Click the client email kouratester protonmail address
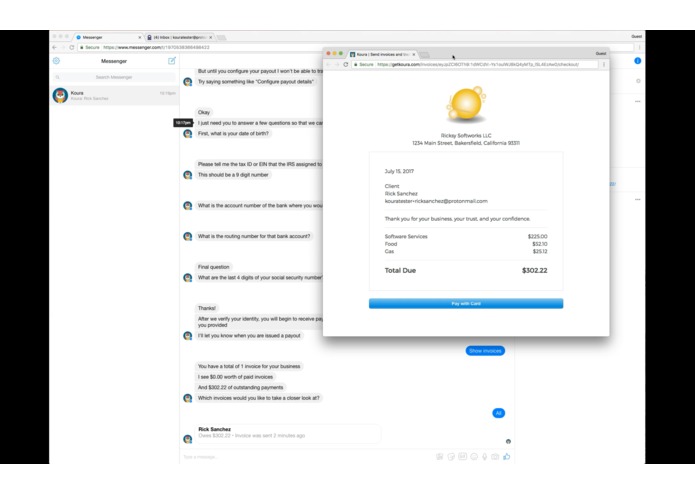 [436, 201]
